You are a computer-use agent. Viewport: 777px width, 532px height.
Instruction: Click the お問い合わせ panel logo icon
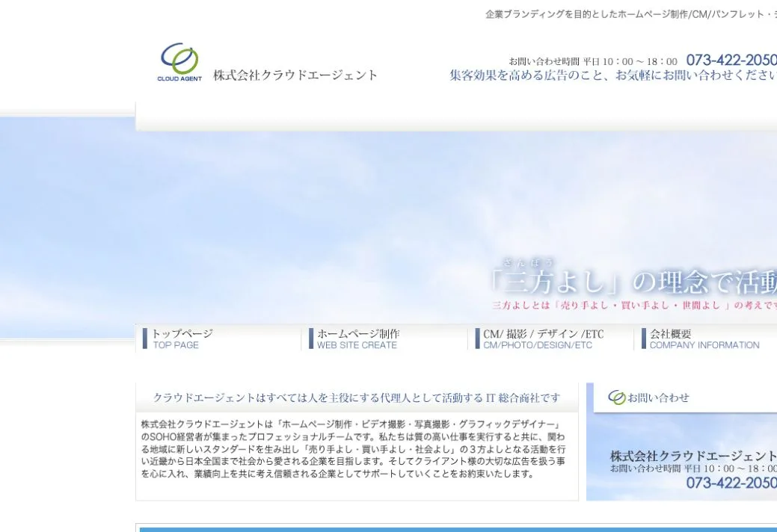(x=617, y=398)
